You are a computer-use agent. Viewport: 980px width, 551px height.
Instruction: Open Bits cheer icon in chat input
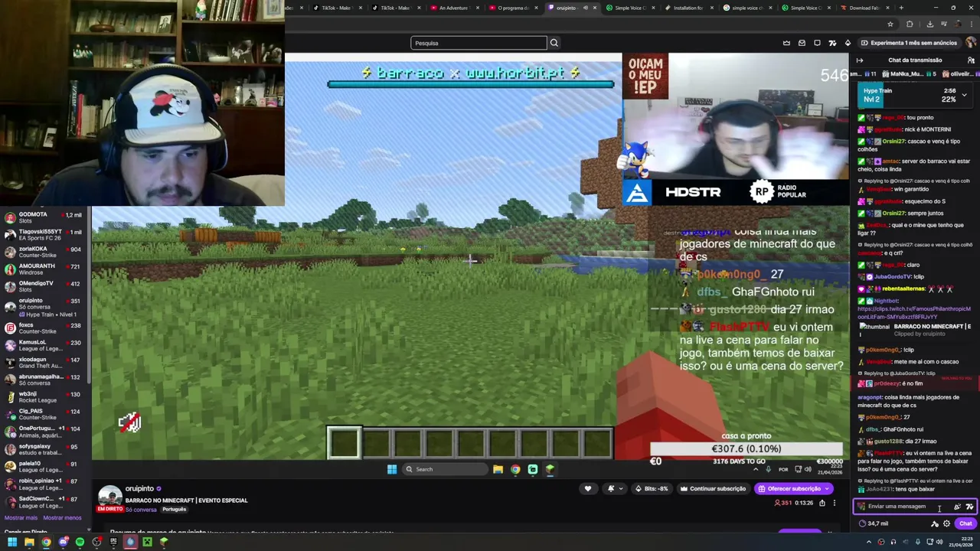pos(957,507)
